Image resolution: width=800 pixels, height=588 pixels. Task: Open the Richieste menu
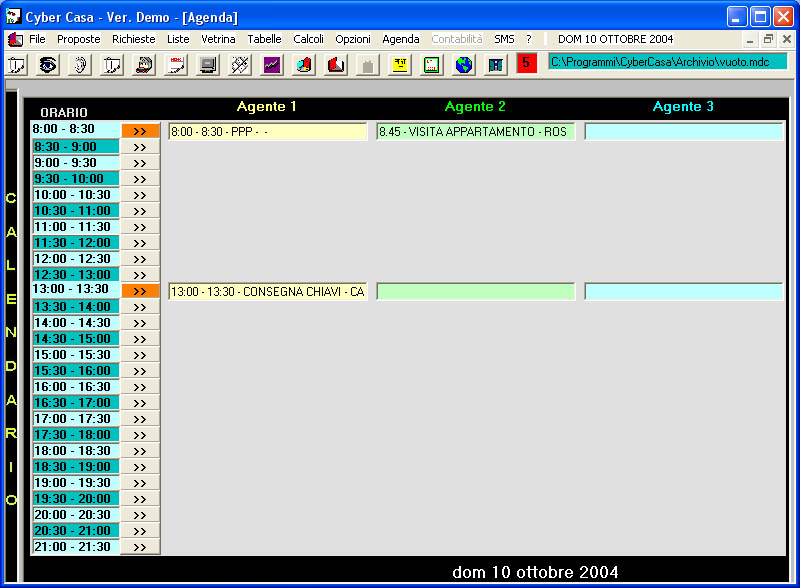click(134, 39)
